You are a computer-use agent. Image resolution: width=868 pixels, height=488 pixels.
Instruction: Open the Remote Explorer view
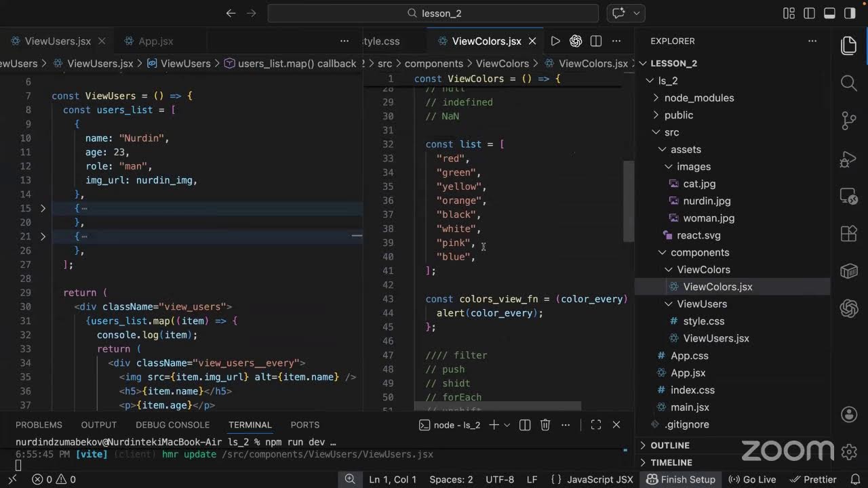[x=849, y=196]
